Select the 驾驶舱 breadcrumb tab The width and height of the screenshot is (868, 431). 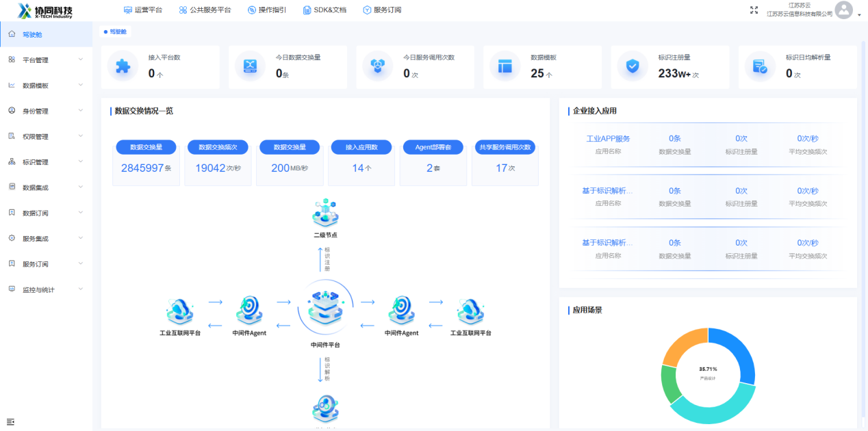116,32
